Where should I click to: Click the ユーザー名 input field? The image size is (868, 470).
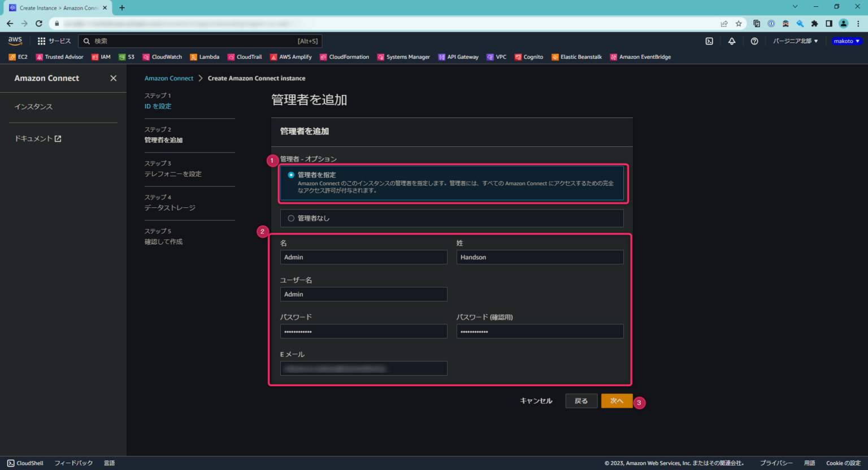tap(363, 294)
